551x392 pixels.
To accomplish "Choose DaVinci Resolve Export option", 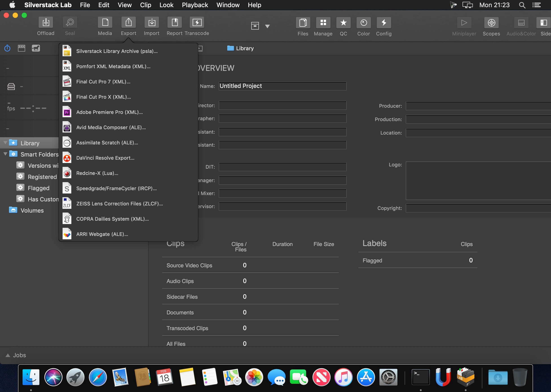I will tap(128, 158).
